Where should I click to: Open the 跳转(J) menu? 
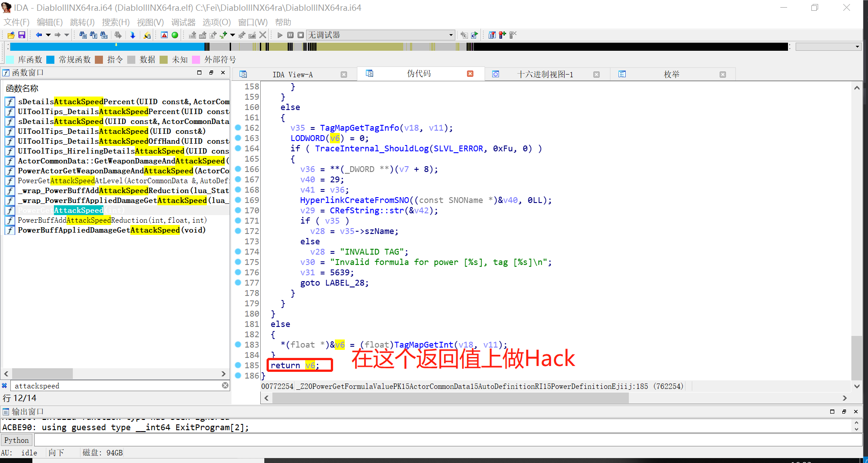pyautogui.click(x=82, y=22)
